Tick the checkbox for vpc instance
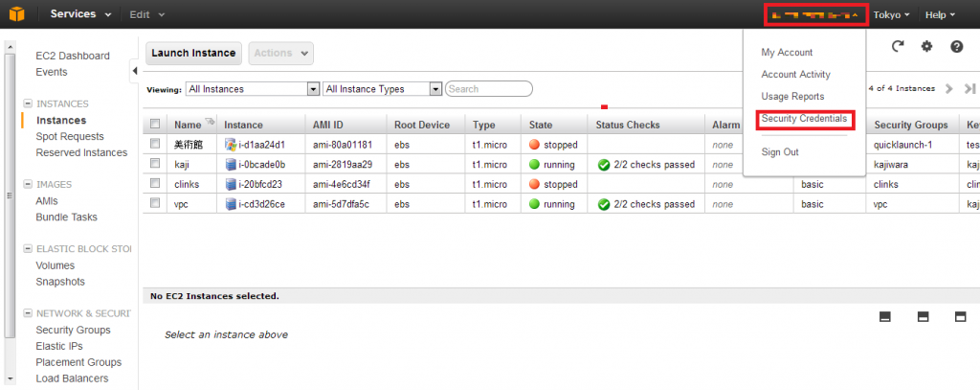980x390 pixels. [155, 203]
